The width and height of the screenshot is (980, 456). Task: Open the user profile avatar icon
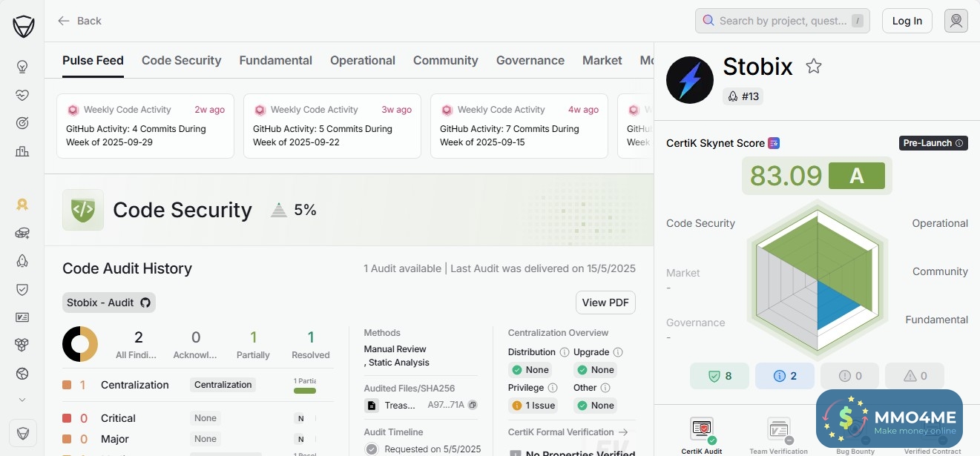(x=956, y=21)
